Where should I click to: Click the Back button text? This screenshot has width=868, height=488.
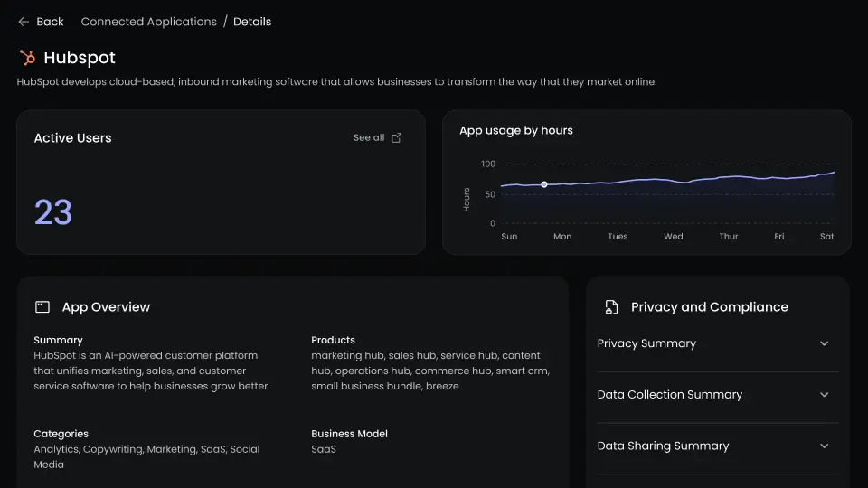tap(51, 22)
